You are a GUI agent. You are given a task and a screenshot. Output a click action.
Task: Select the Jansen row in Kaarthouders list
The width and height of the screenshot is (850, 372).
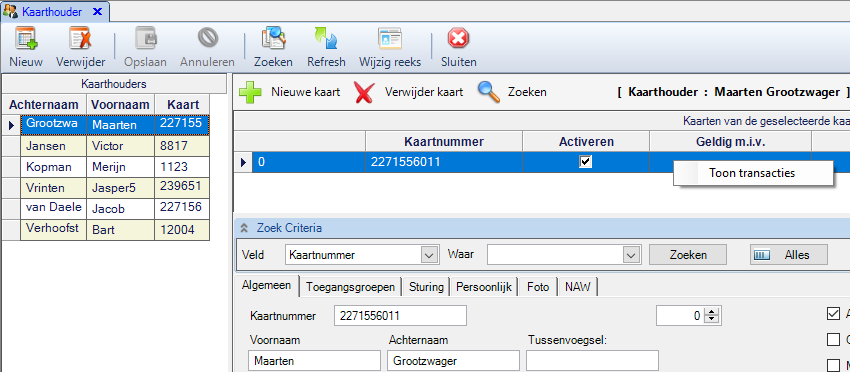106,146
